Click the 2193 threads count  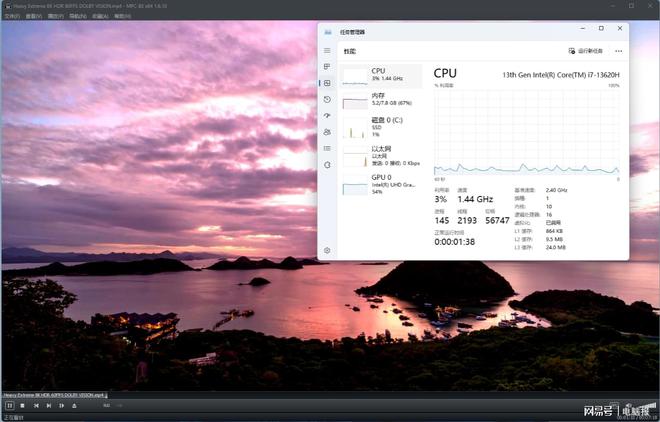467,220
